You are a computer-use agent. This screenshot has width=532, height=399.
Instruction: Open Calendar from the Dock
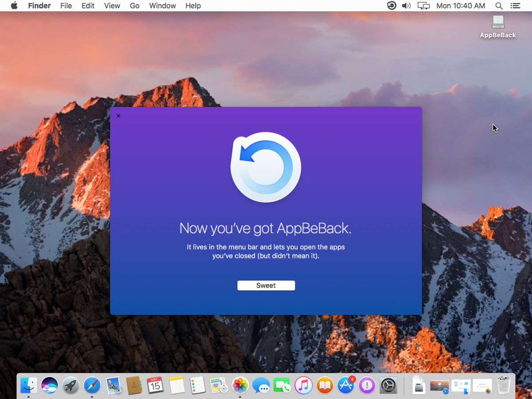(x=155, y=385)
